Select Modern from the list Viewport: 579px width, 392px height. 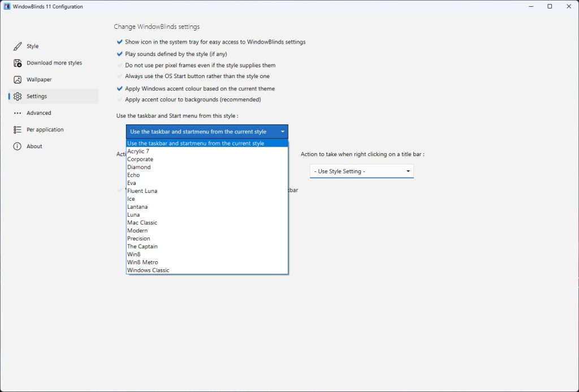point(207,231)
